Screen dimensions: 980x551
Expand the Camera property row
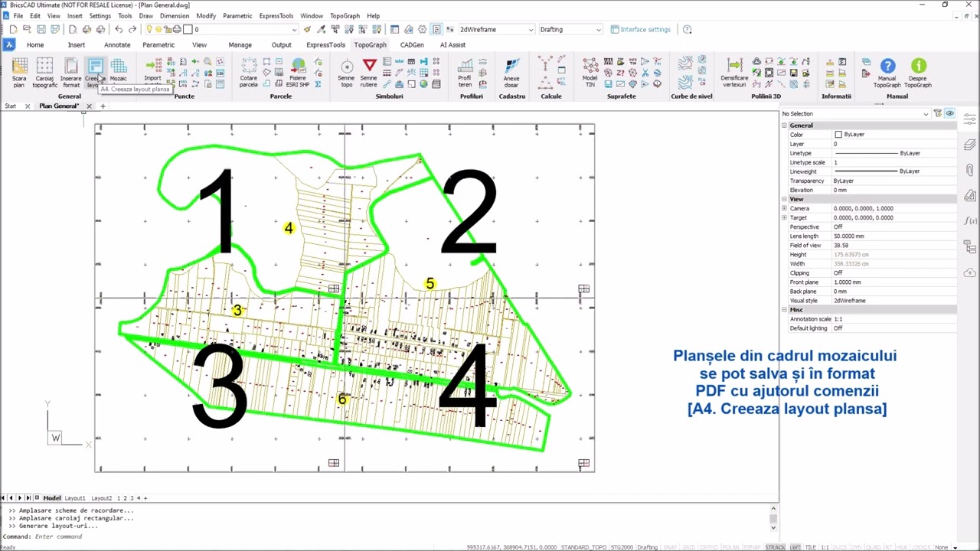point(784,208)
